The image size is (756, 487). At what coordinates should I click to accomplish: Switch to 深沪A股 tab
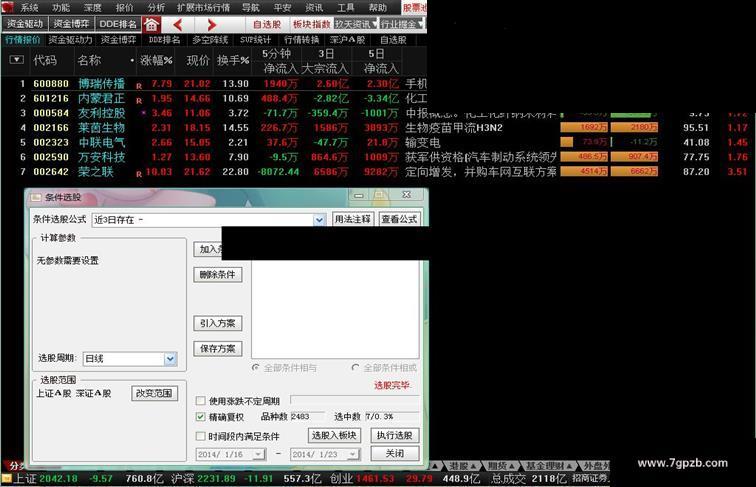(348, 40)
